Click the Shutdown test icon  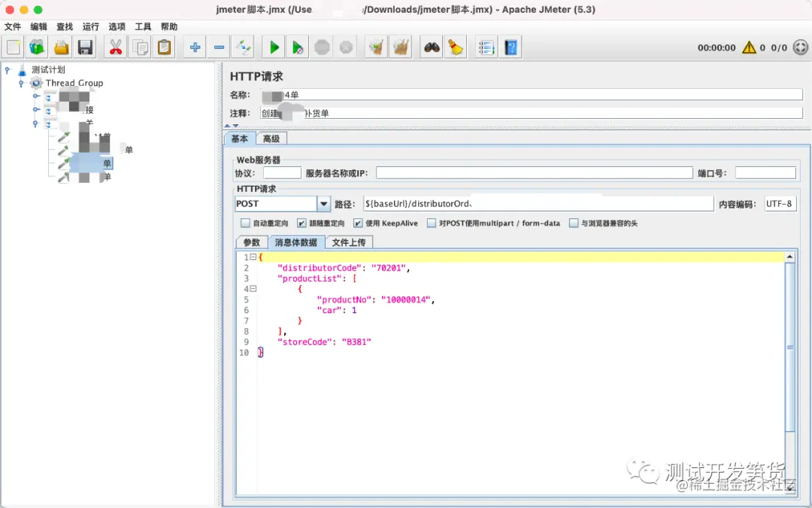click(x=346, y=47)
